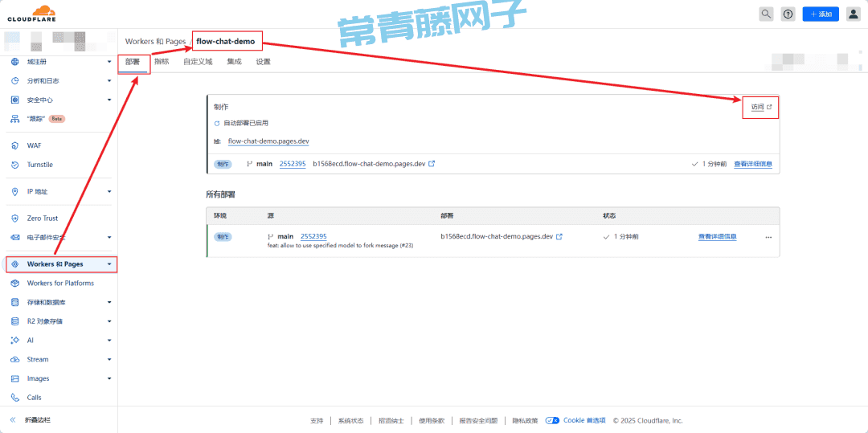Click the IP 地址 location pin icon
Image resolution: width=868 pixels, height=433 pixels.
[15, 192]
